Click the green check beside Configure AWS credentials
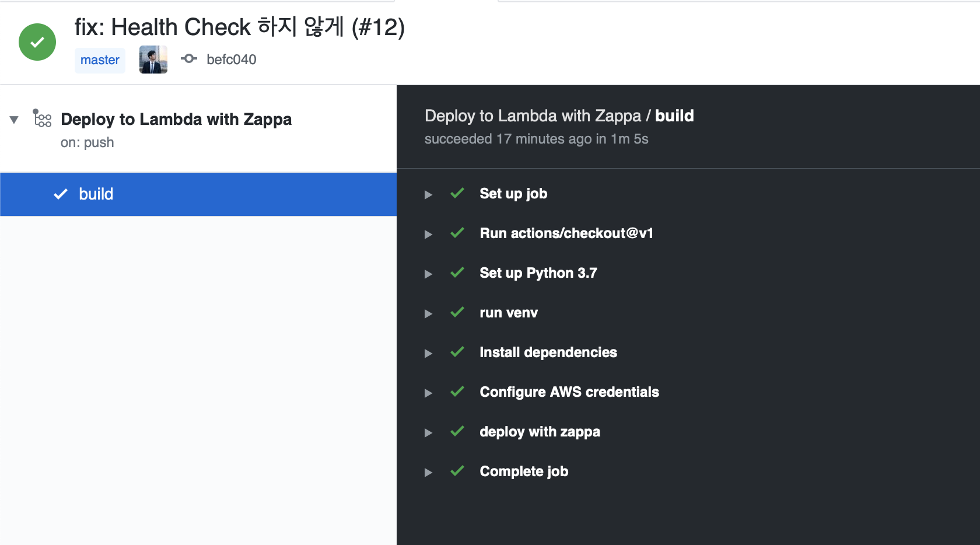The height and width of the screenshot is (545, 980). point(457,392)
